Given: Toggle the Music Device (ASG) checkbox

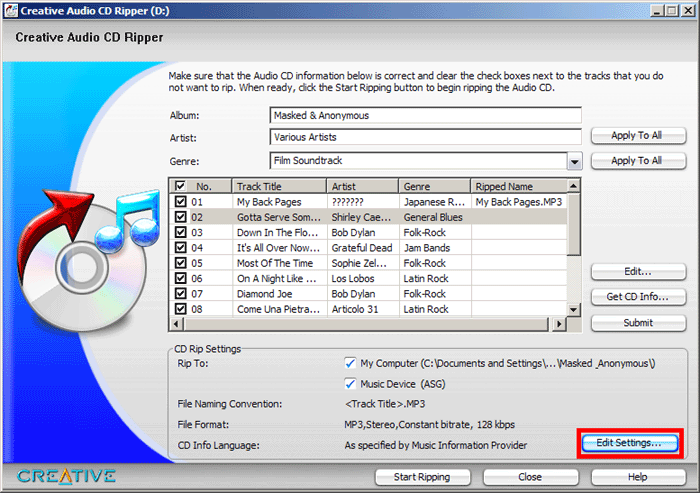Looking at the screenshot, I should 350,384.
